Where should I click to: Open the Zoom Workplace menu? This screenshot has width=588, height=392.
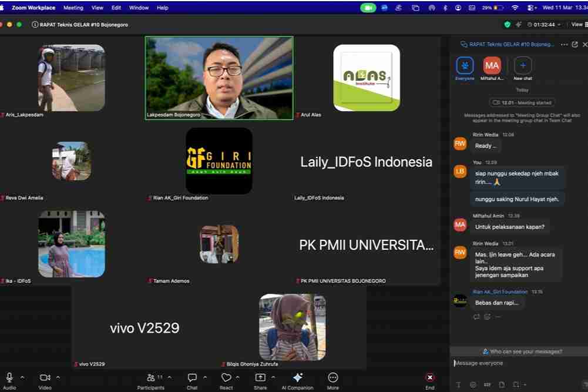pyautogui.click(x=33, y=8)
